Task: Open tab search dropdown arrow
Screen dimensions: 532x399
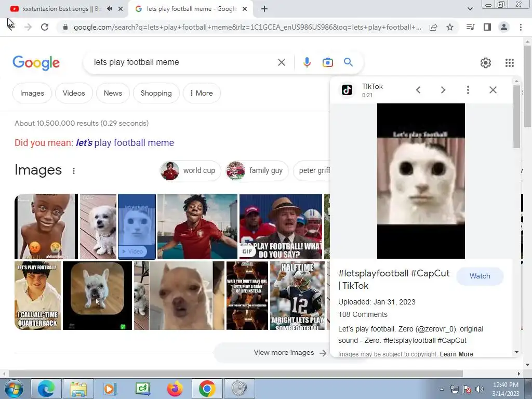Action: click(x=470, y=9)
